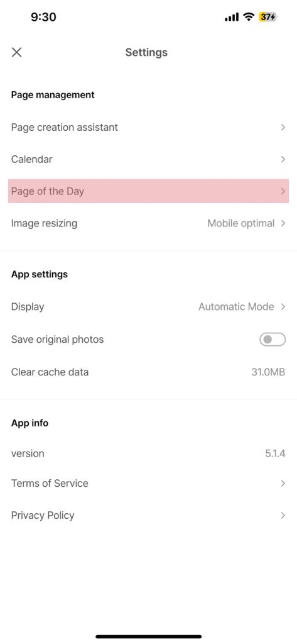
Task: Tap chevron next to Mobile optimal
Action: (x=283, y=223)
